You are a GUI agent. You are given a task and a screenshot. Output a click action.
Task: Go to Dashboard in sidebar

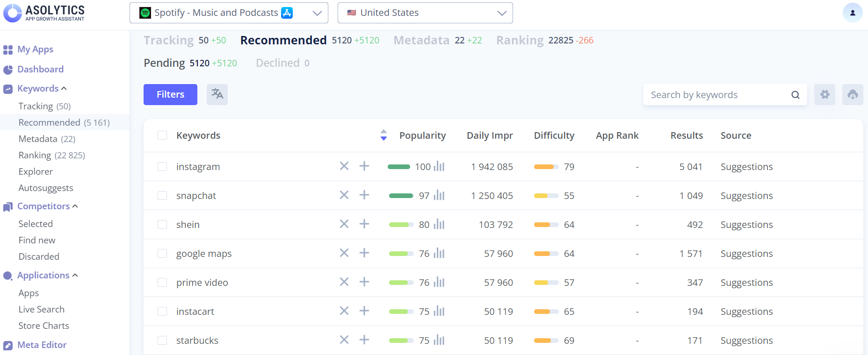point(40,69)
